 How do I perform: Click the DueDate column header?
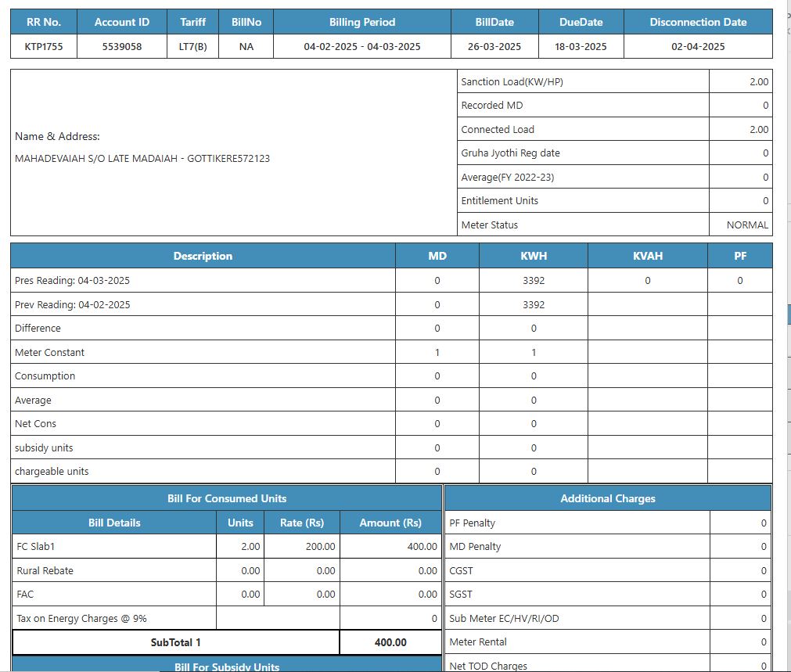[x=581, y=22]
